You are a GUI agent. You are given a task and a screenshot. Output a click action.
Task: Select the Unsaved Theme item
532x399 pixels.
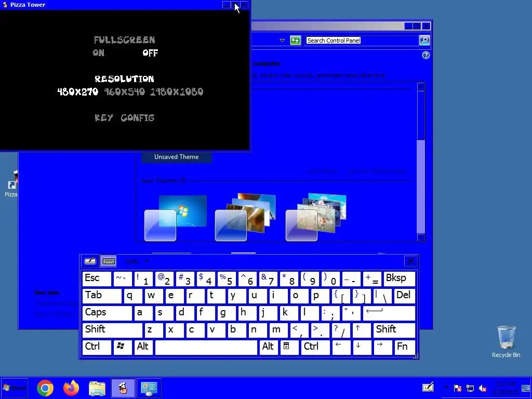(x=177, y=157)
